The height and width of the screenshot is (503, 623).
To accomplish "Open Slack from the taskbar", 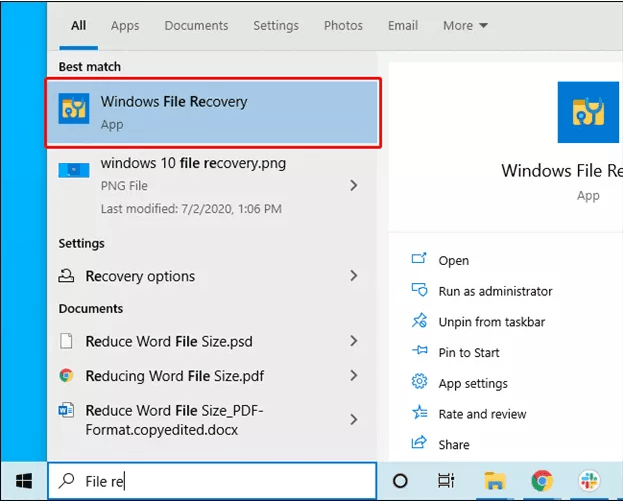I will 589,480.
